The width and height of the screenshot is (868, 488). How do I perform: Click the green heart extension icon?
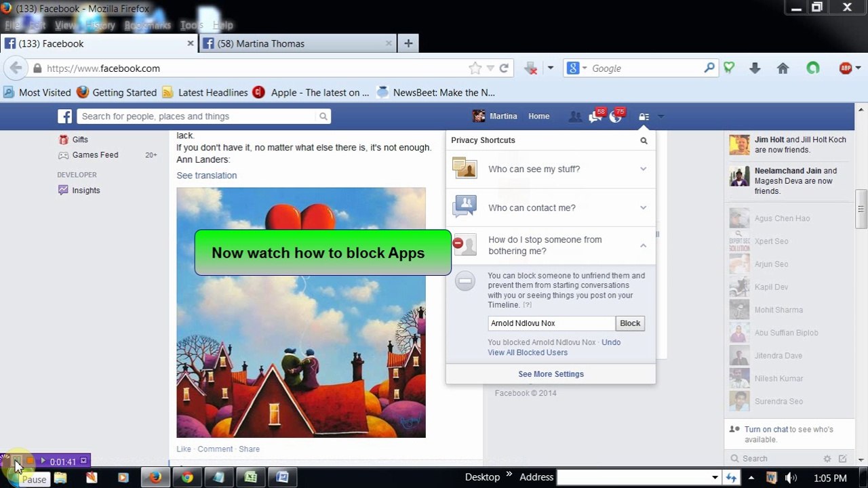pos(729,68)
